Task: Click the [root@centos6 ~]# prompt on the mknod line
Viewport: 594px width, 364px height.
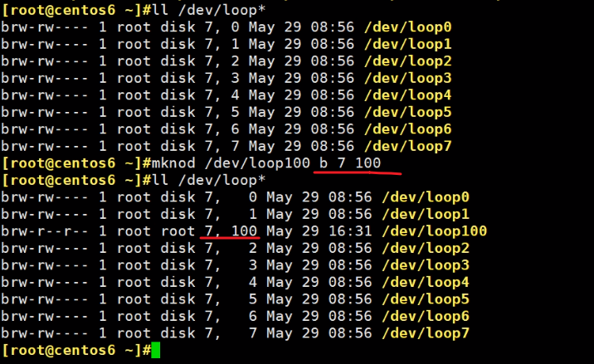Action: point(75,163)
